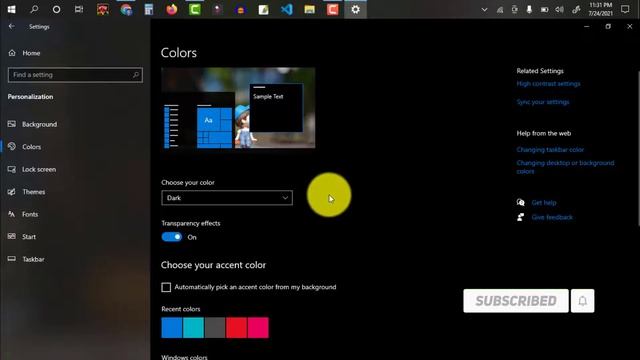Viewport: 640px width, 360px height.
Task: Open Cortana from the taskbar
Action: [56, 9]
